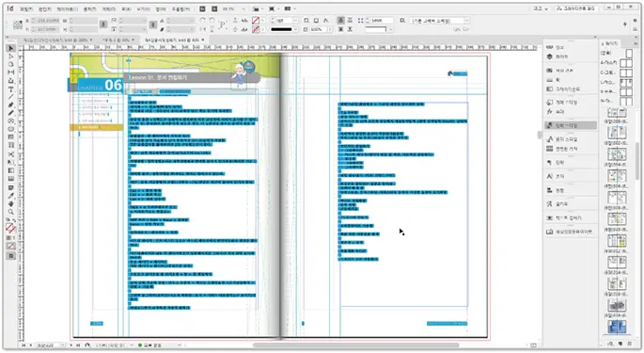Select the Scissors tool
644x353 pixels.
coord(11,154)
